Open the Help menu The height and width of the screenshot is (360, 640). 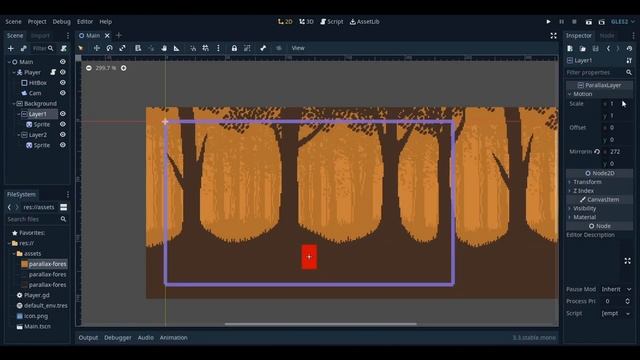point(106,22)
